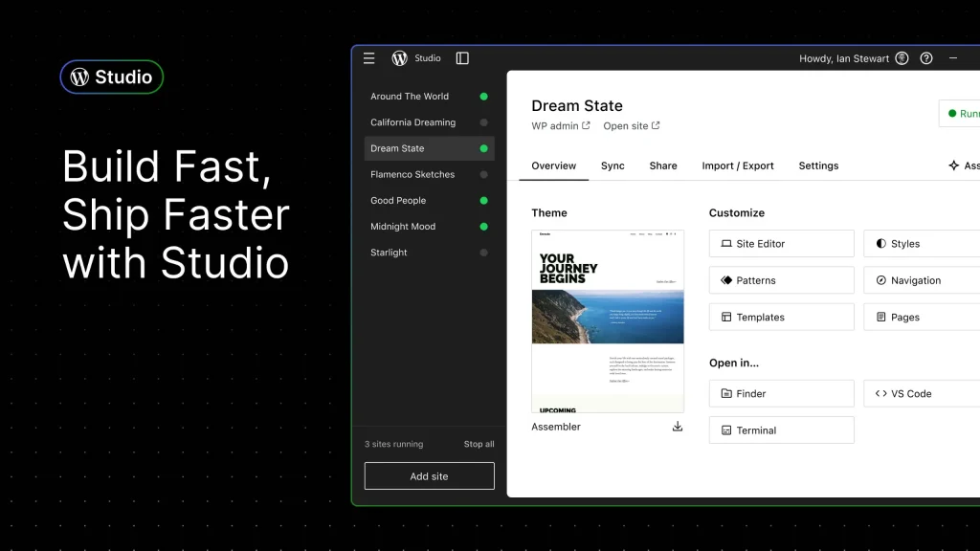
Task: Toggle the California Dreaming site status dot
Action: click(x=483, y=122)
